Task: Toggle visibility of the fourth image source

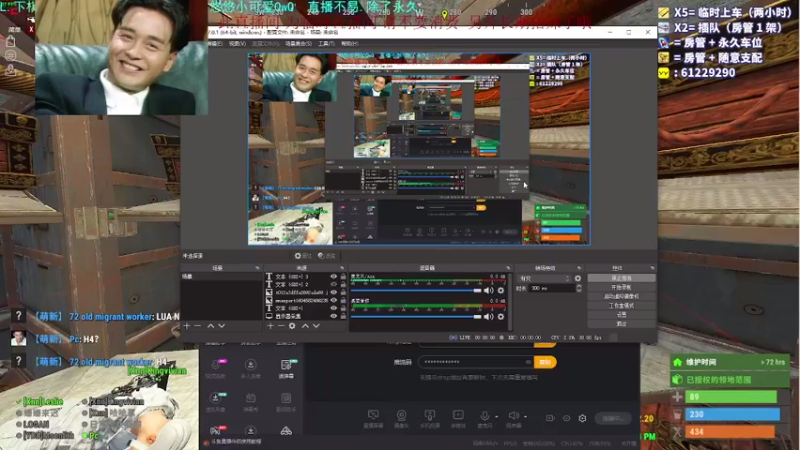Action: 334,301
